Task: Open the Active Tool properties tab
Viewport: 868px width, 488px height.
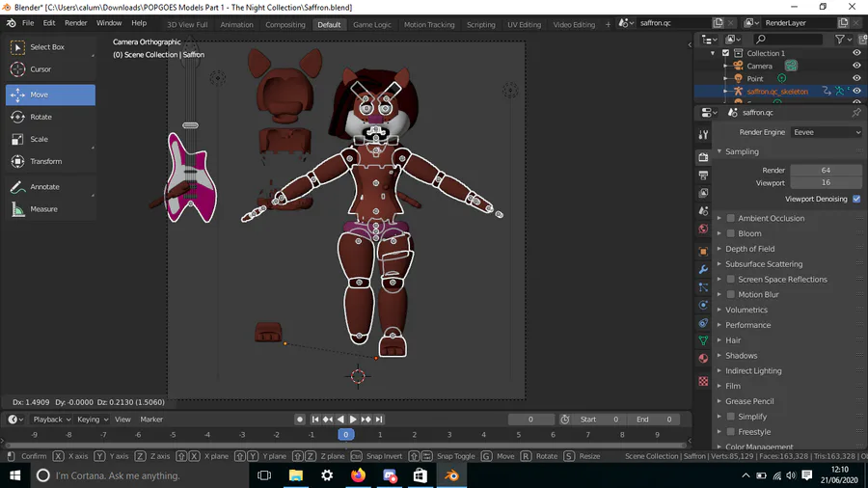Action: tap(703, 134)
